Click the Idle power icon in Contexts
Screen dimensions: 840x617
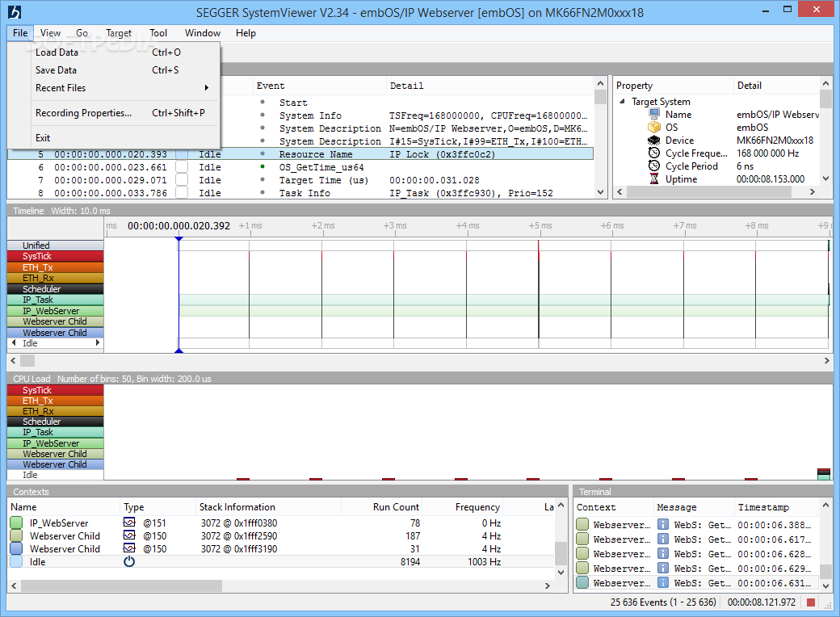129,561
